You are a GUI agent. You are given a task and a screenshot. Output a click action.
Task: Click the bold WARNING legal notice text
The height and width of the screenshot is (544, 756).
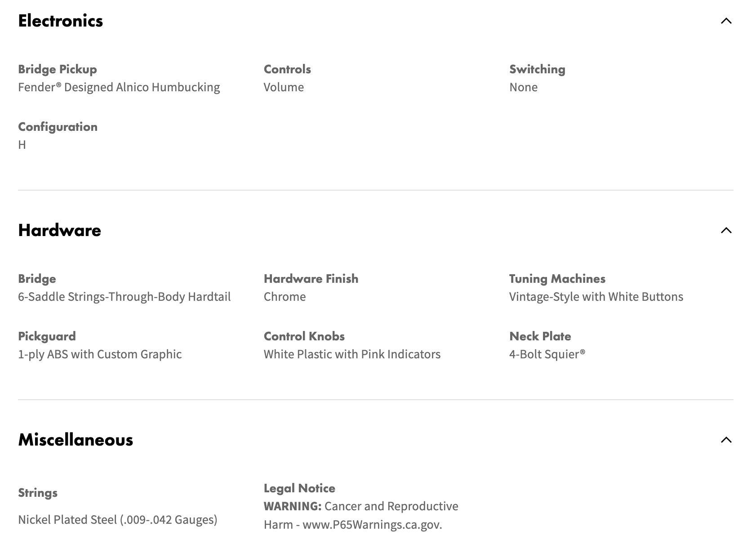point(293,506)
